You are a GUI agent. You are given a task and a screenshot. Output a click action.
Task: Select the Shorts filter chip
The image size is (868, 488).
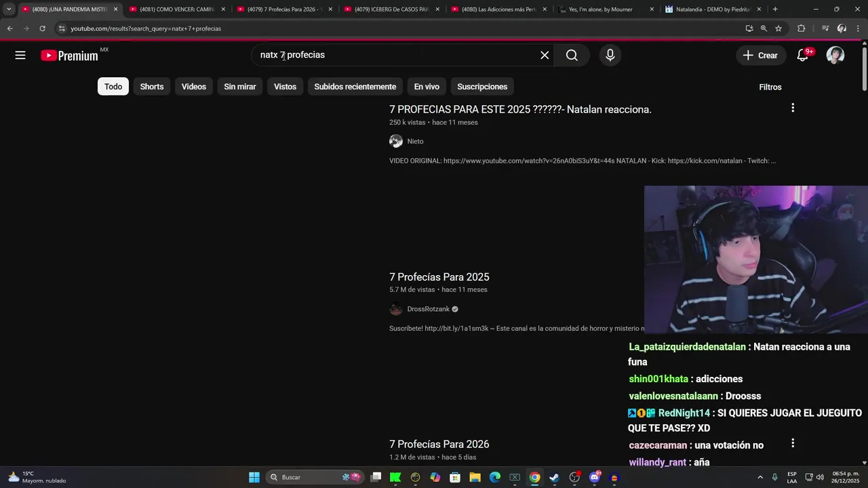point(152,87)
